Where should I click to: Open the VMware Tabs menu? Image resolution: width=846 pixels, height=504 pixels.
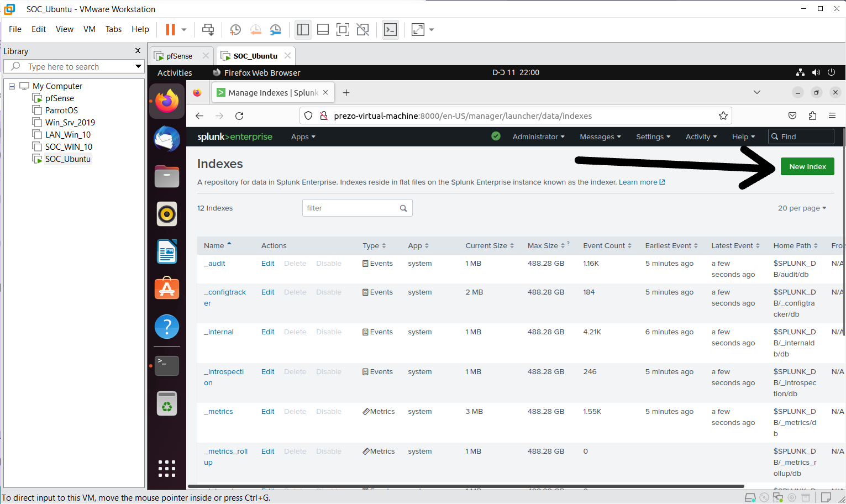pos(113,29)
